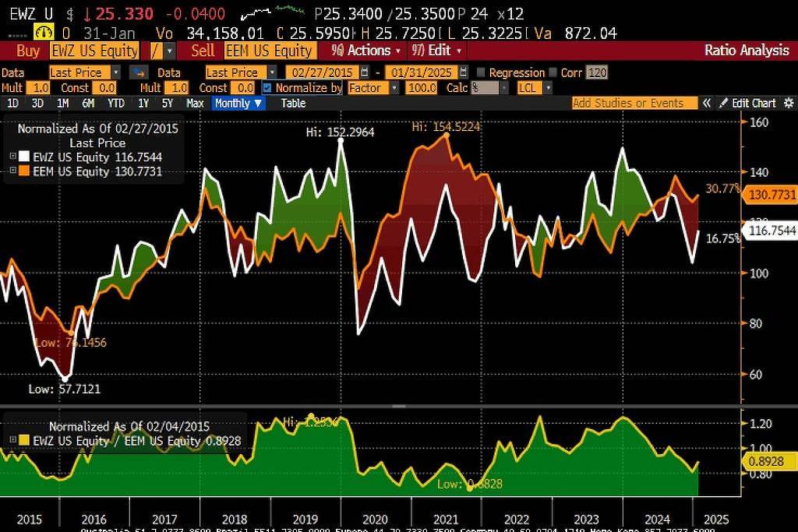The height and width of the screenshot is (532, 798).
Task: Collapse panel with double chevron icon
Action: click(x=707, y=104)
